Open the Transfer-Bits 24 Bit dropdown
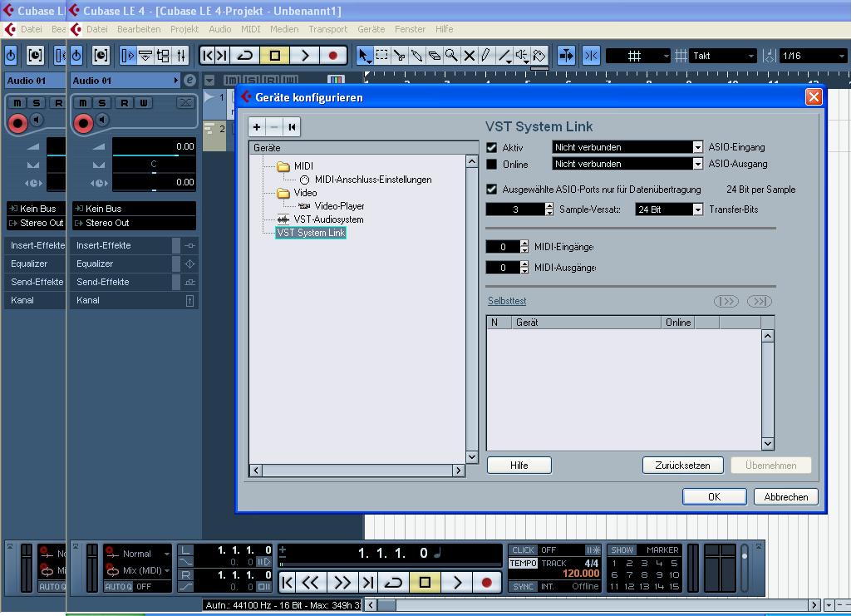 697,209
